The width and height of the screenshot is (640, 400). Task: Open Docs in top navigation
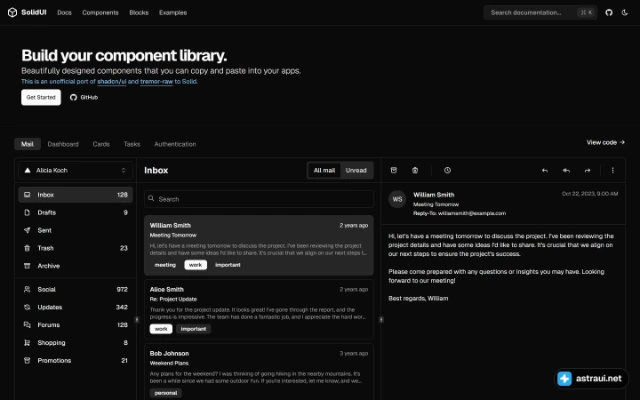pyautogui.click(x=64, y=13)
